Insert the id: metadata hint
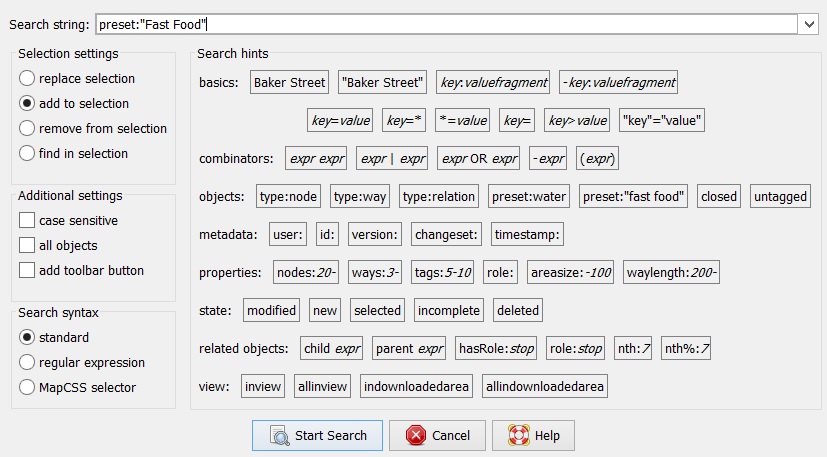The image size is (827, 457). pyautogui.click(x=328, y=234)
